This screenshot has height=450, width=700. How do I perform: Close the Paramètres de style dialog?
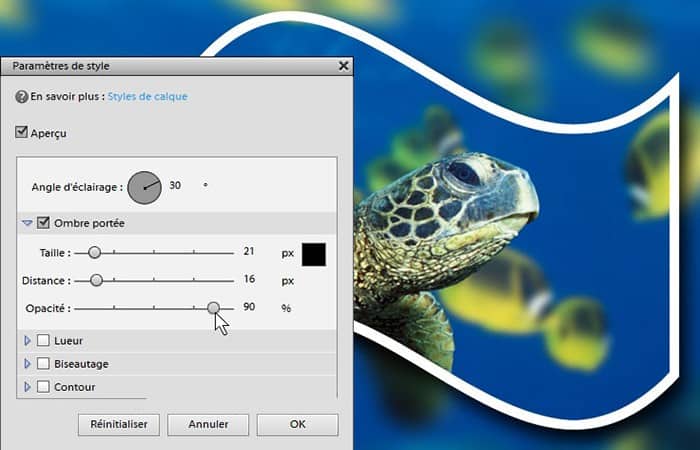tap(343, 66)
